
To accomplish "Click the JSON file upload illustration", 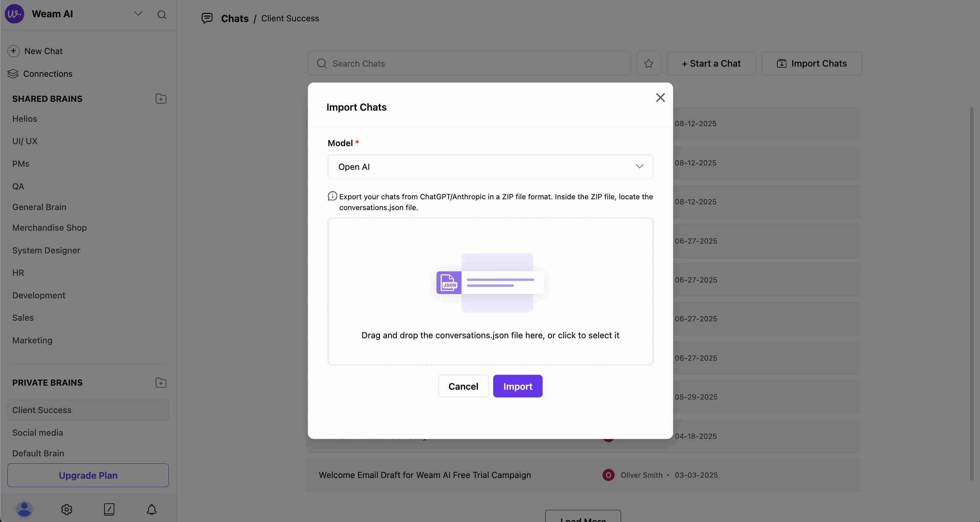I will [490, 283].
